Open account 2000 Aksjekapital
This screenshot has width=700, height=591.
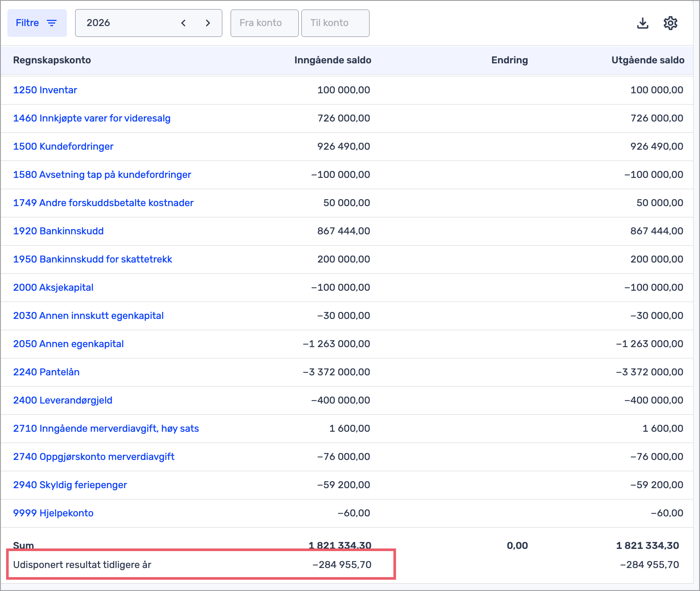pyautogui.click(x=53, y=287)
